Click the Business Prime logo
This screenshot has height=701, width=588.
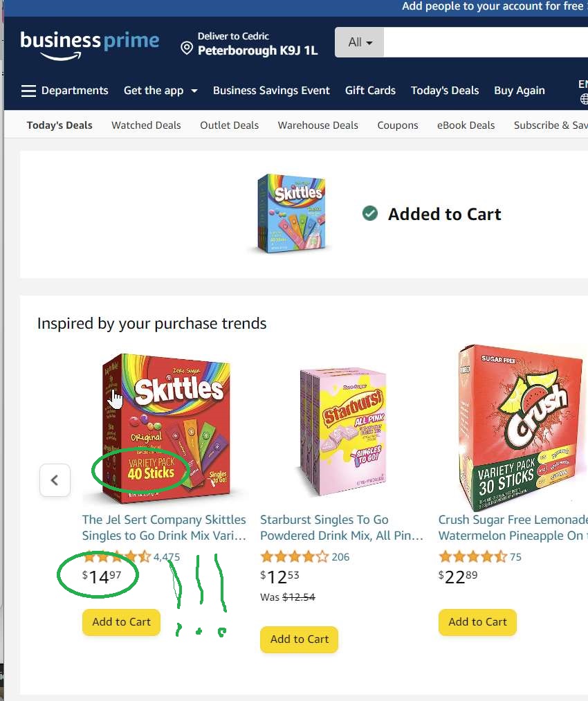coord(90,44)
